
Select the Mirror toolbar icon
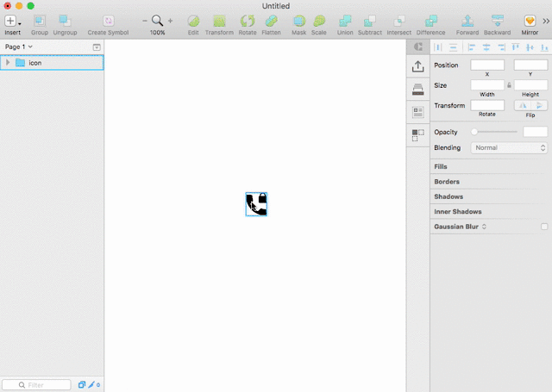click(x=530, y=21)
